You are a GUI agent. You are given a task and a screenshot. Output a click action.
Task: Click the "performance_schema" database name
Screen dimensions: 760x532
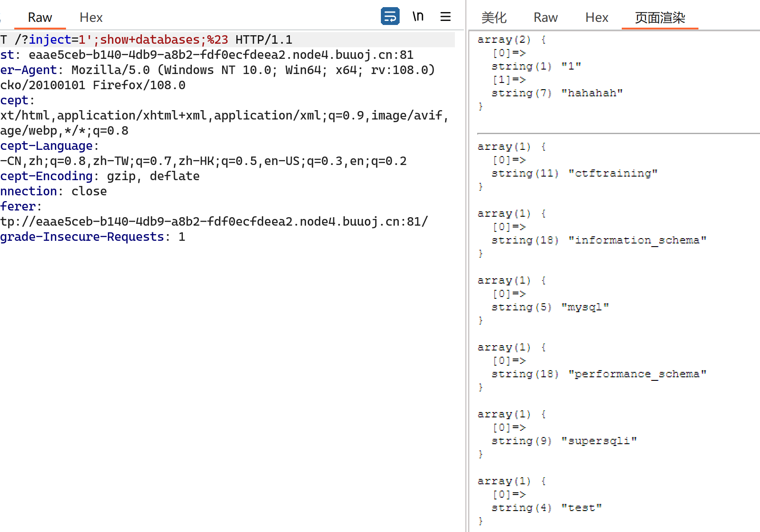point(637,374)
